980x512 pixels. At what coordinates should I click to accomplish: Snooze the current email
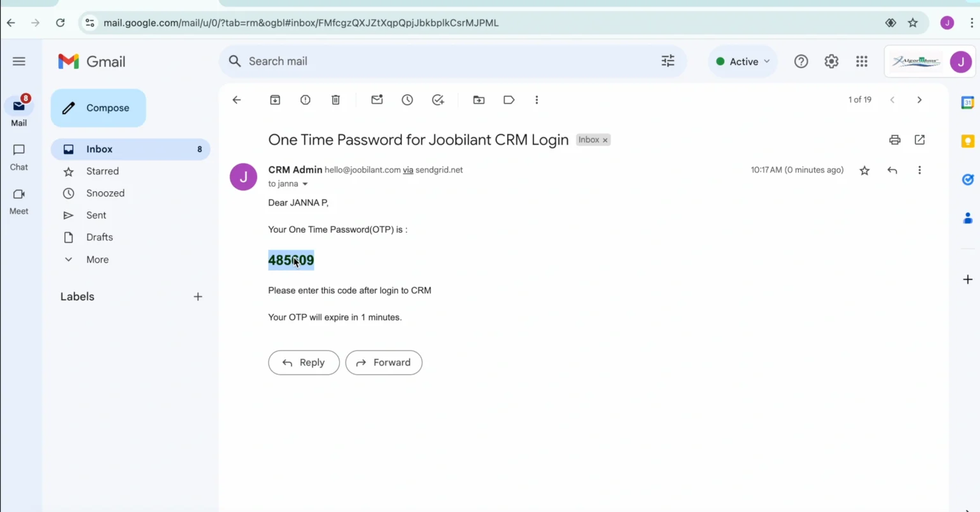[x=407, y=99]
